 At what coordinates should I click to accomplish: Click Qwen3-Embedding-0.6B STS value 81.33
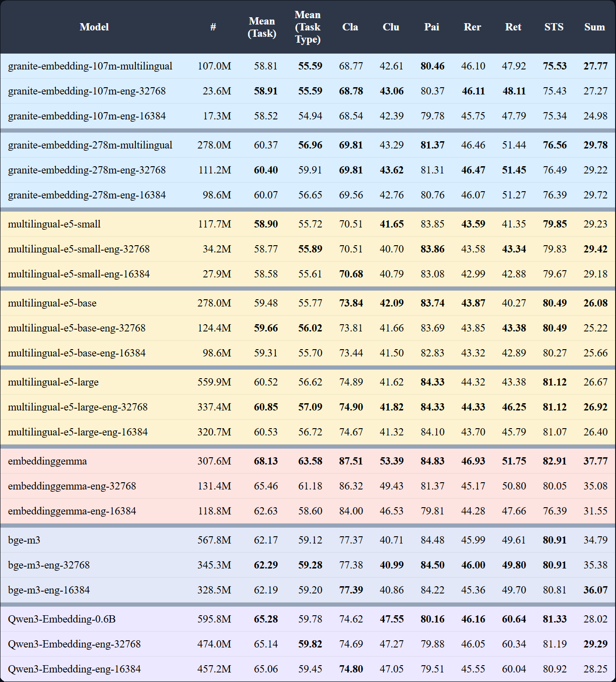tap(555, 619)
